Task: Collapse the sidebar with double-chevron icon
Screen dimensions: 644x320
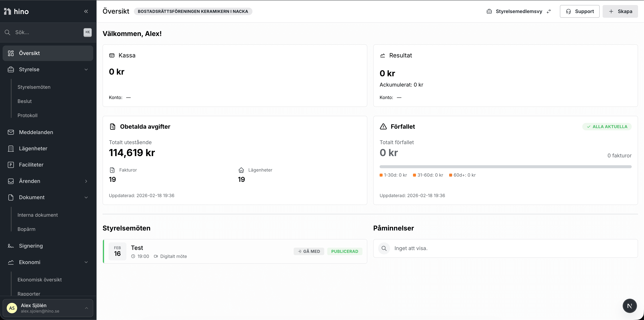Action: coord(86,11)
